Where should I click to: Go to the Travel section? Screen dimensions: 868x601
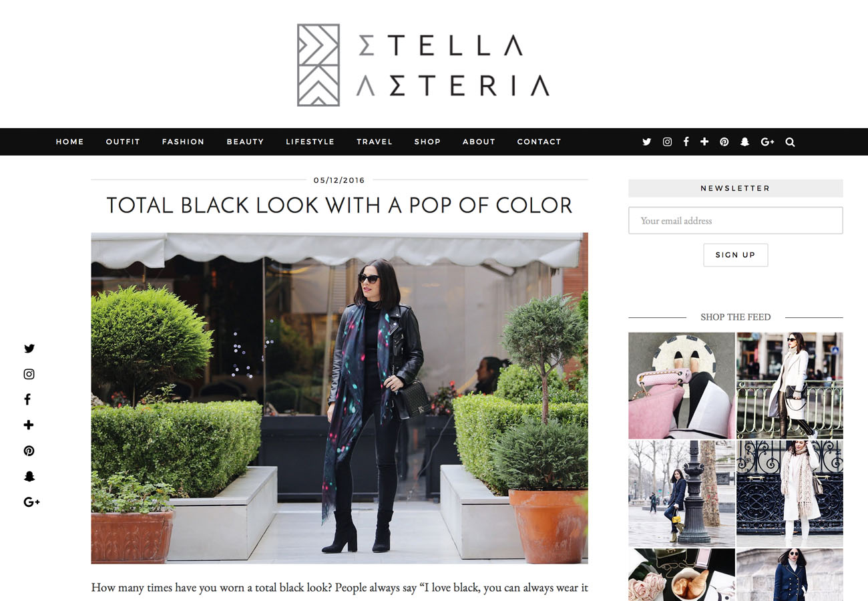[x=374, y=142]
